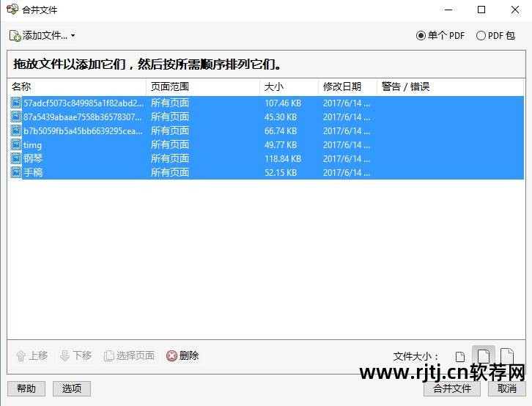532x406 pixels.
Task: Click the 118.84 KB size cell
Action: [x=283, y=159]
